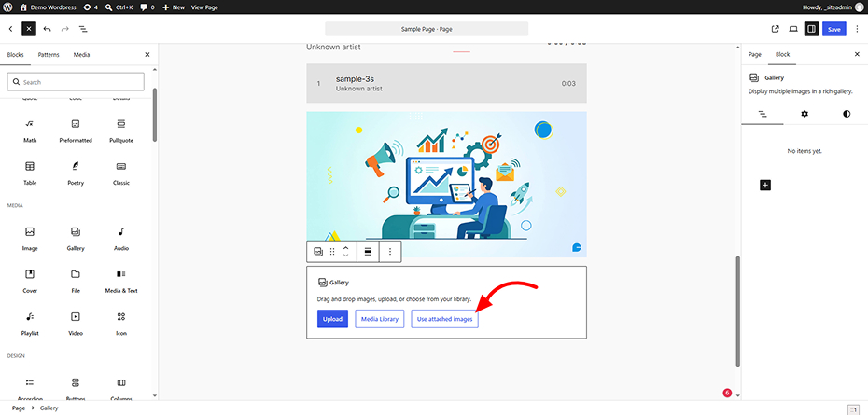Go back using the left chevron

coord(10,29)
